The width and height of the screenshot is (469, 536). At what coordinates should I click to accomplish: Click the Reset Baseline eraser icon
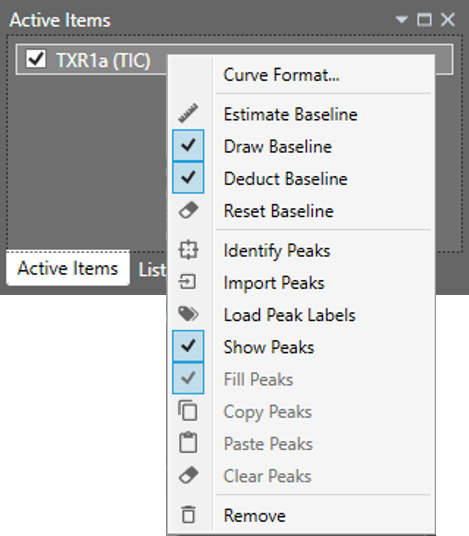188,210
